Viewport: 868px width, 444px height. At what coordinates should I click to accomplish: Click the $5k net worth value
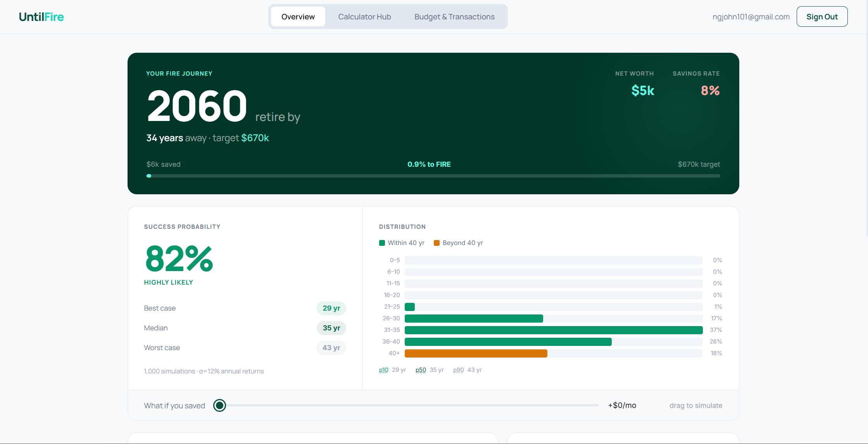tap(642, 90)
